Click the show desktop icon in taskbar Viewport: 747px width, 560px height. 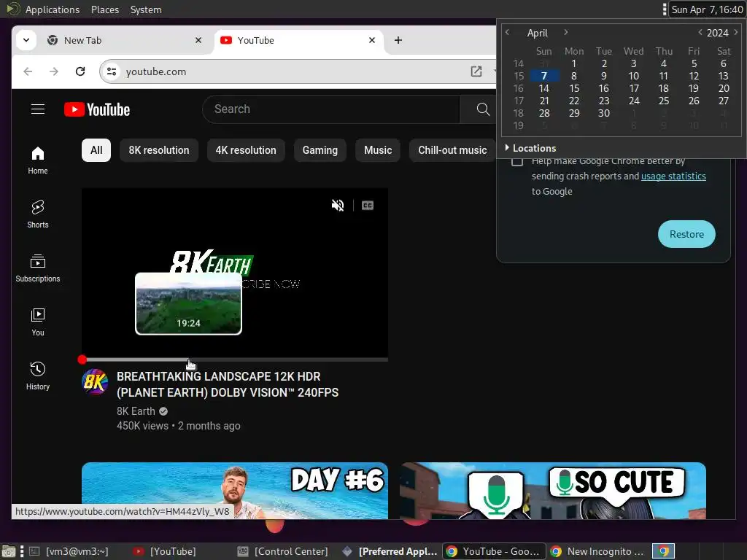(x=9, y=551)
